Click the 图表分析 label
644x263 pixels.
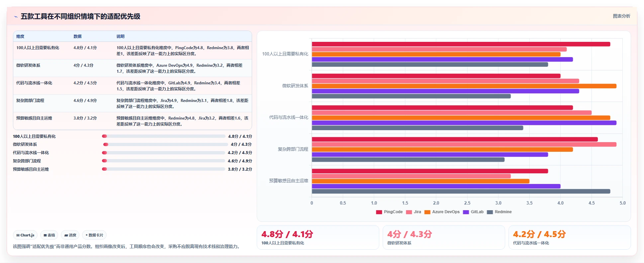[x=621, y=16]
